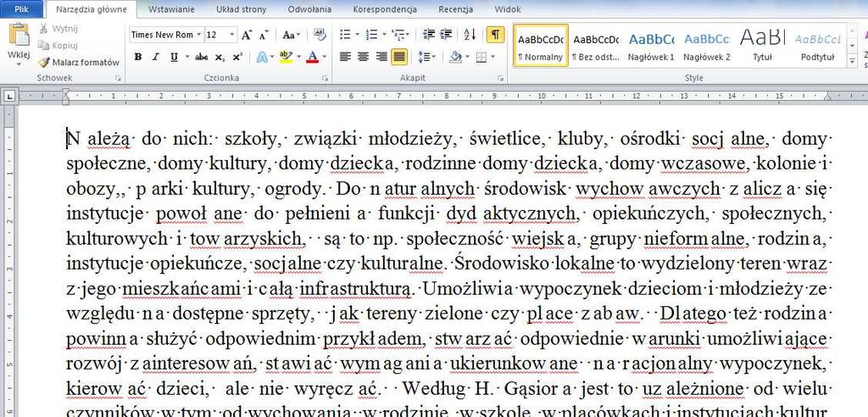The height and width of the screenshot is (417, 868).
Task: Apply the red font color
Action: tap(313, 57)
